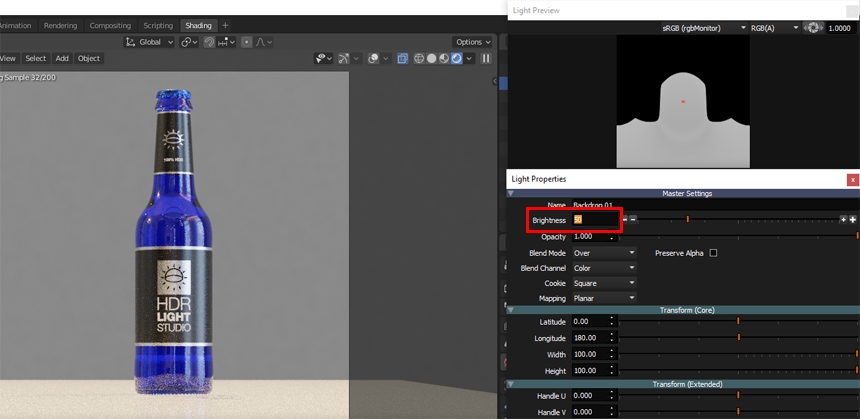Open the Object menu in viewport header
The image size is (860, 419).
pos(89,58)
